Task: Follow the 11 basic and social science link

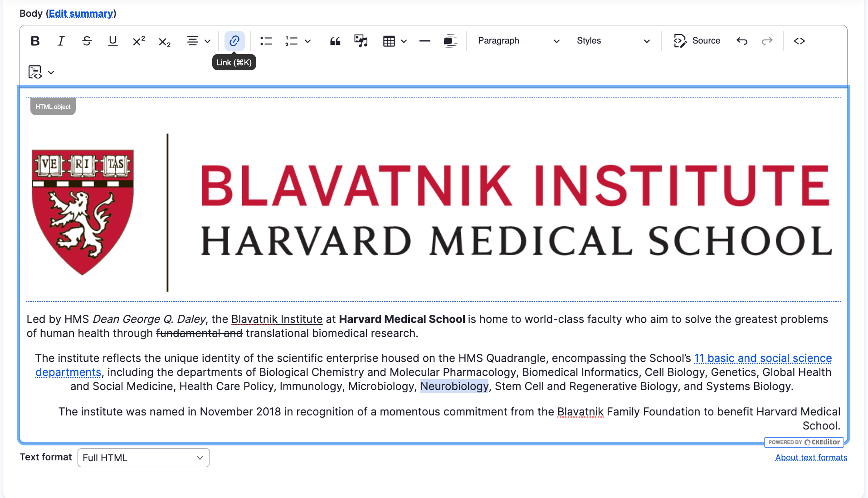Action: coord(763,358)
